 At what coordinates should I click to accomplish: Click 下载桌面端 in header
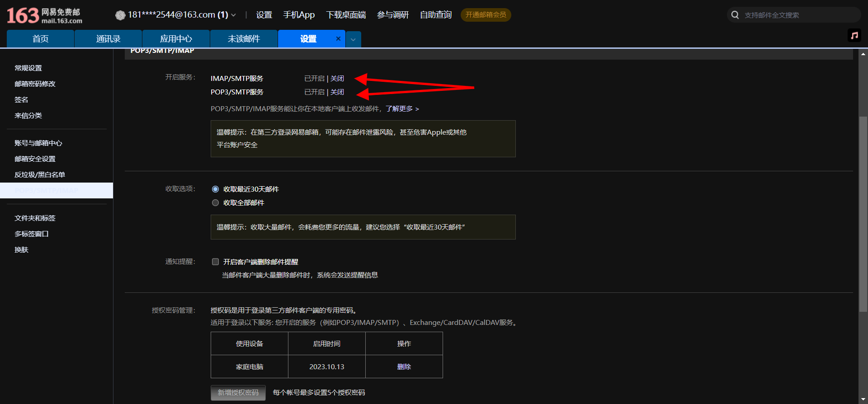tap(346, 15)
